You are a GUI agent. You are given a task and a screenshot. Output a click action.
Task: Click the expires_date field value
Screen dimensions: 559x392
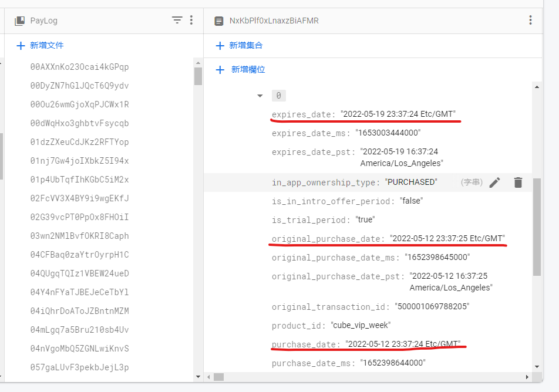point(398,114)
